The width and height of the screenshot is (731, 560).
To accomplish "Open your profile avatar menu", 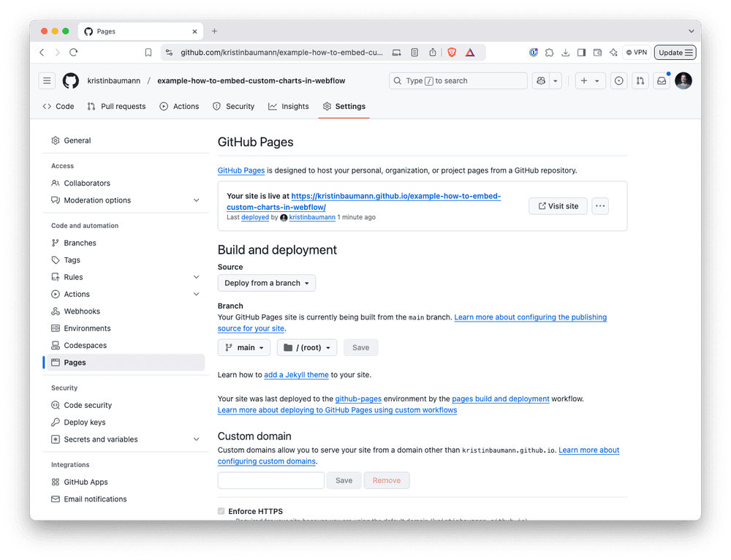I will (x=683, y=80).
